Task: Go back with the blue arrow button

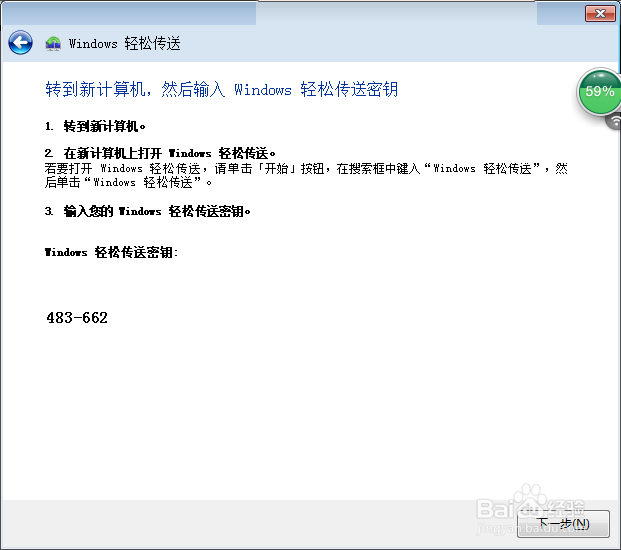Action: pos(20,42)
